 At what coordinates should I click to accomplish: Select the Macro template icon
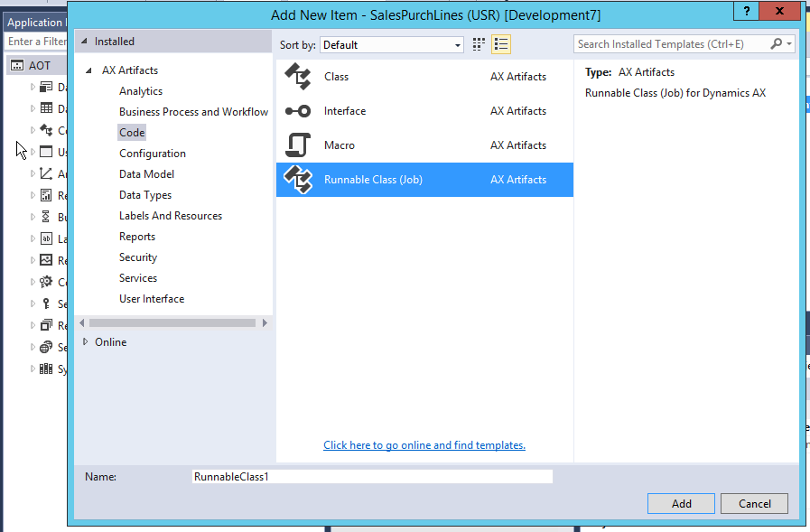(x=298, y=145)
